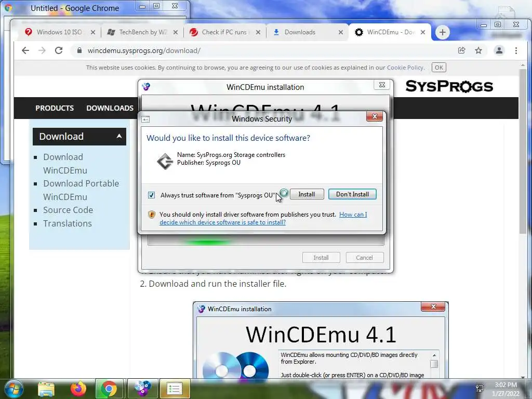This screenshot has height=399, width=532.
Task: Click WinCDEmu installer taskbar icon
Action: pos(142,389)
